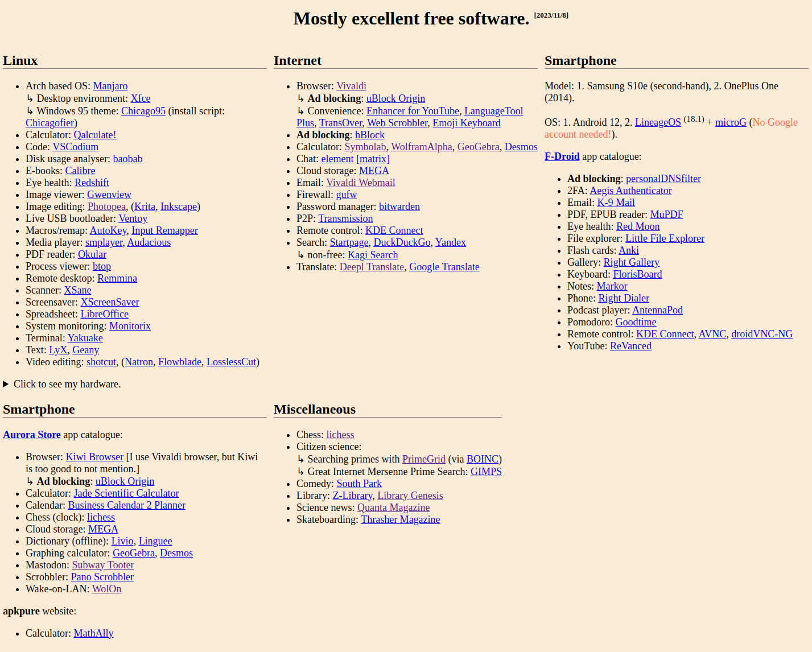Open the Remmina remote desktop link

[x=117, y=278]
